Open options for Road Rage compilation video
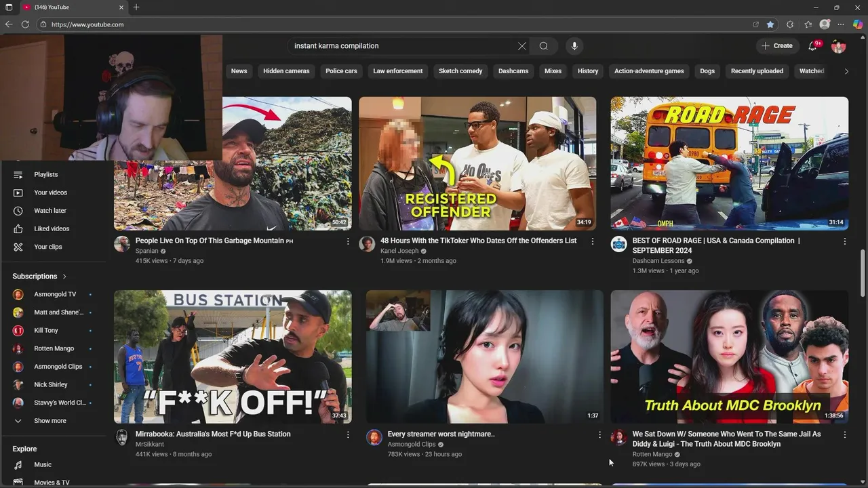Image resolution: width=868 pixels, height=488 pixels. (x=845, y=241)
